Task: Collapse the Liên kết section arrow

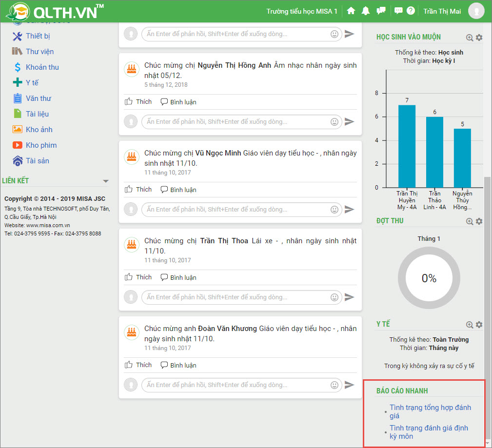Action: [x=106, y=181]
